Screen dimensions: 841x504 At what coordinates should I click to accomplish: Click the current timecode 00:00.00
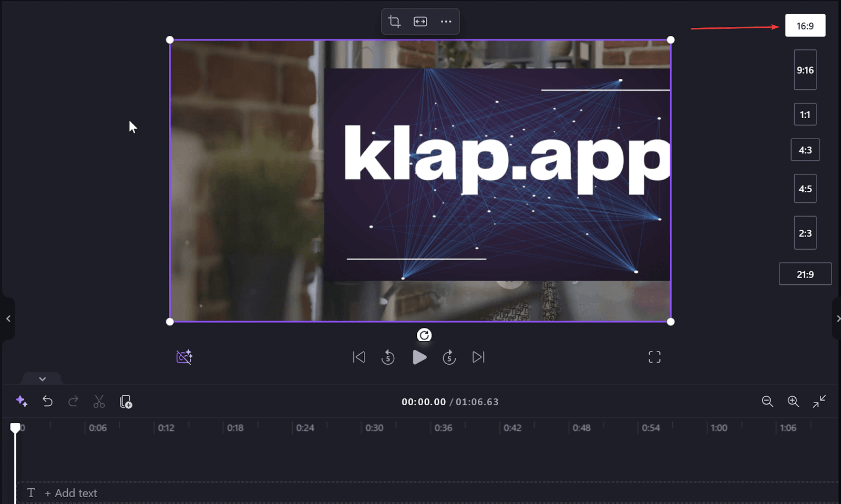(x=424, y=402)
